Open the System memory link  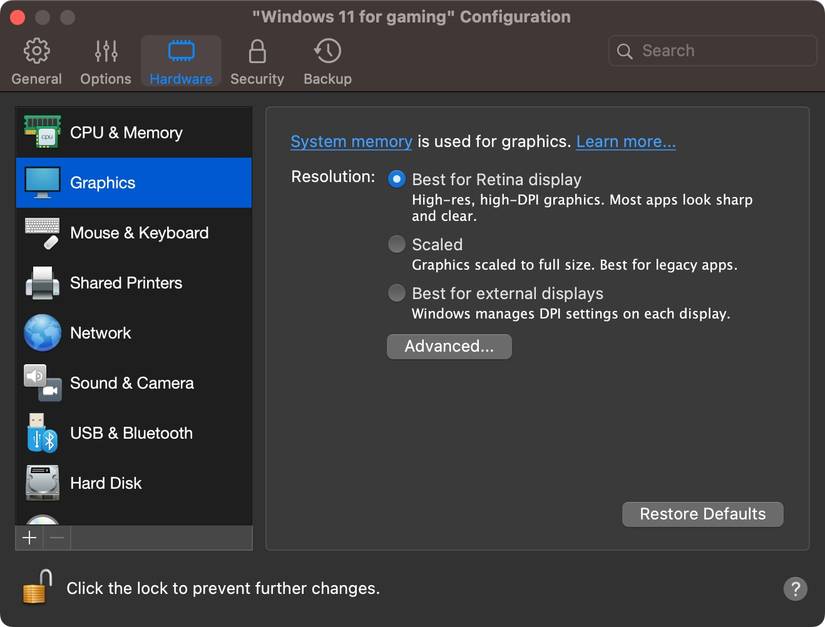(x=351, y=141)
